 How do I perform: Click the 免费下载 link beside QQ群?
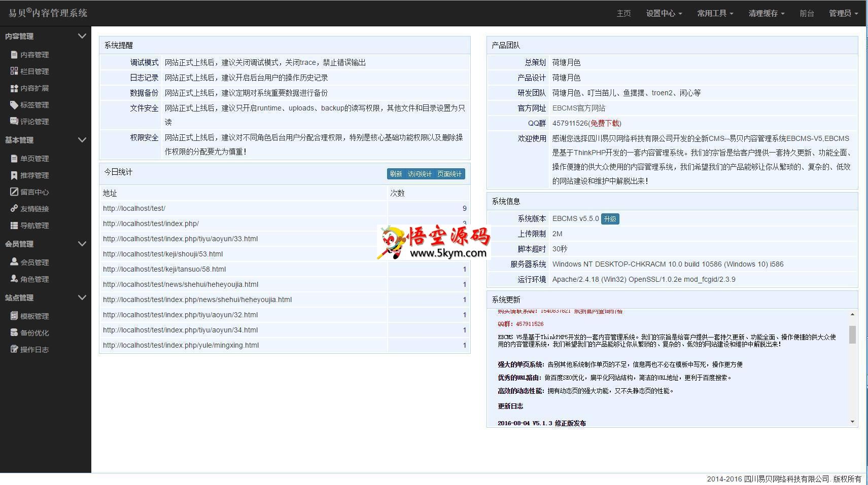pos(605,123)
